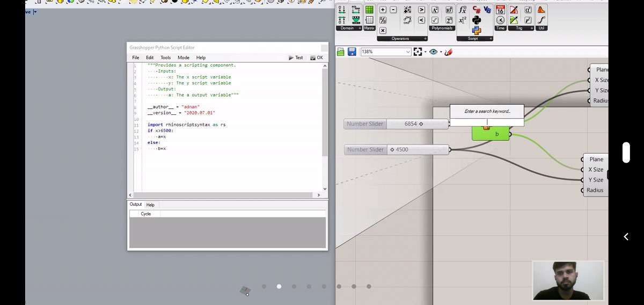Select the Construct Matrix green grid icon
This screenshot has height=305, width=644.
(x=369, y=10)
